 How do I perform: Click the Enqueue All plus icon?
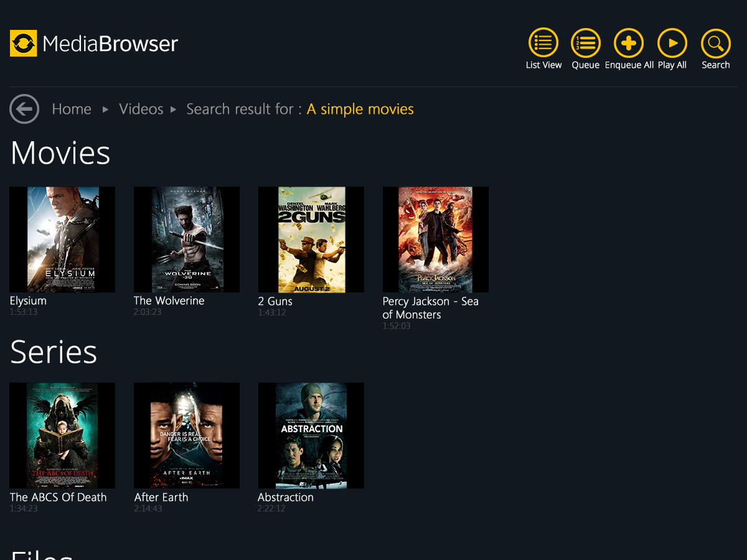pyautogui.click(x=629, y=43)
